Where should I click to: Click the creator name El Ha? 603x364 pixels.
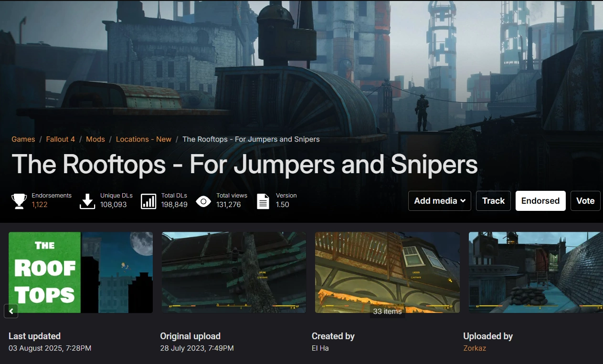pyautogui.click(x=320, y=348)
